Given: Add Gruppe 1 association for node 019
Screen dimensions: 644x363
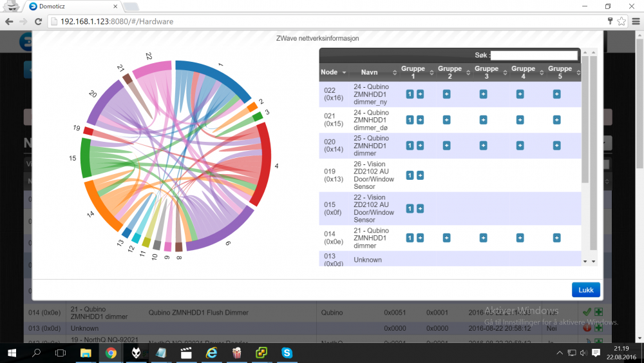Looking at the screenshot, I should click(x=420, y=175).
